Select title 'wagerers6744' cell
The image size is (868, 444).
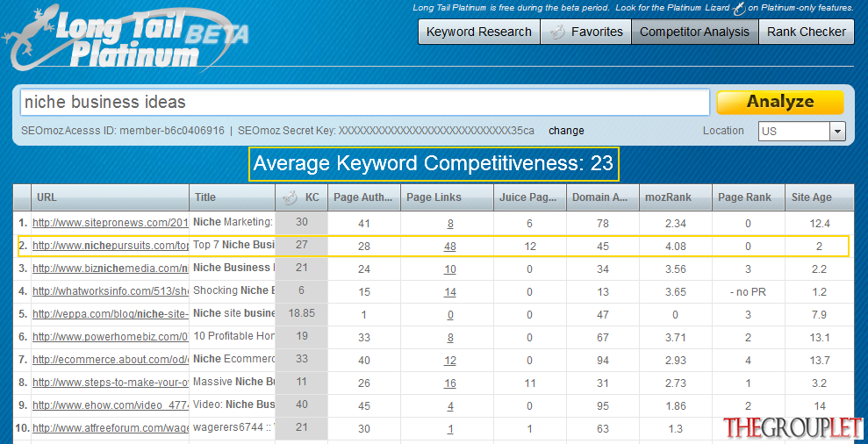coord(233,426)
